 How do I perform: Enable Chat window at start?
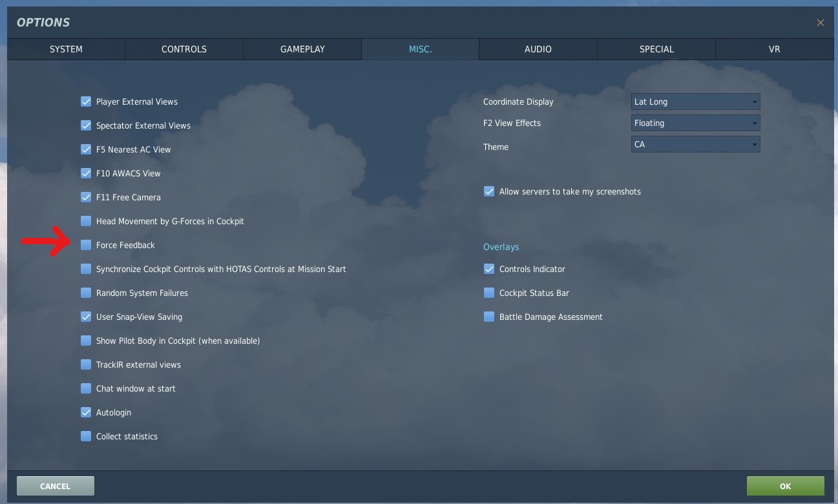pyautogui.click(x=86, y=388)
